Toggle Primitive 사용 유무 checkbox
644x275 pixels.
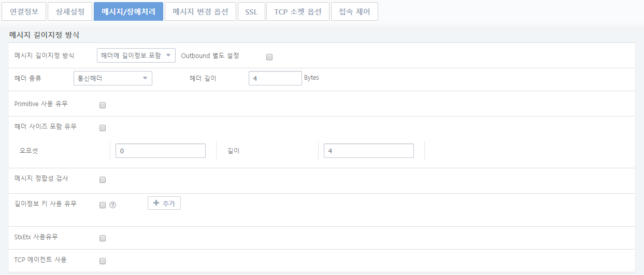coord(103,105)
